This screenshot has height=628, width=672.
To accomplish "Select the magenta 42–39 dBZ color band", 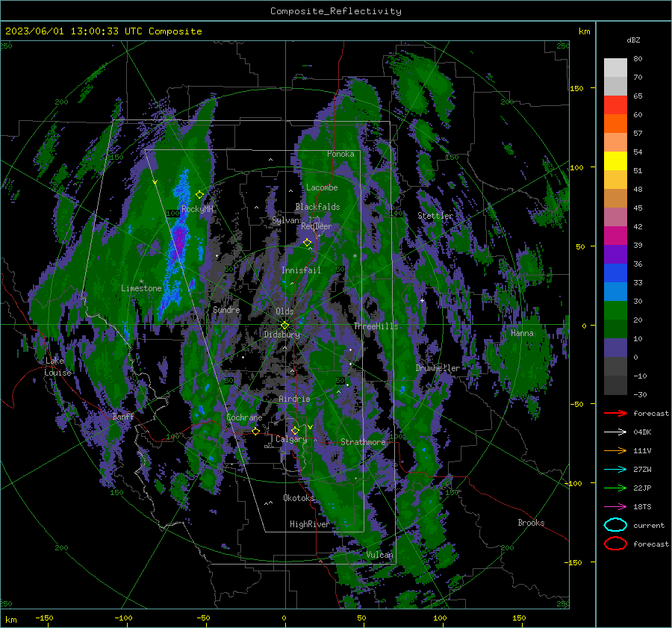I will 615,236.
